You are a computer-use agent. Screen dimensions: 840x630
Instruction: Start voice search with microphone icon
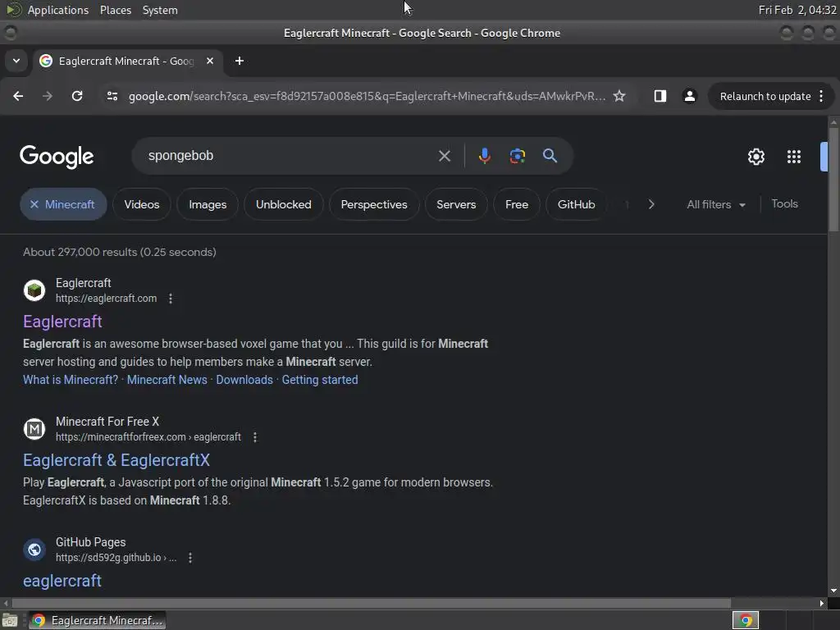point(484,156)
